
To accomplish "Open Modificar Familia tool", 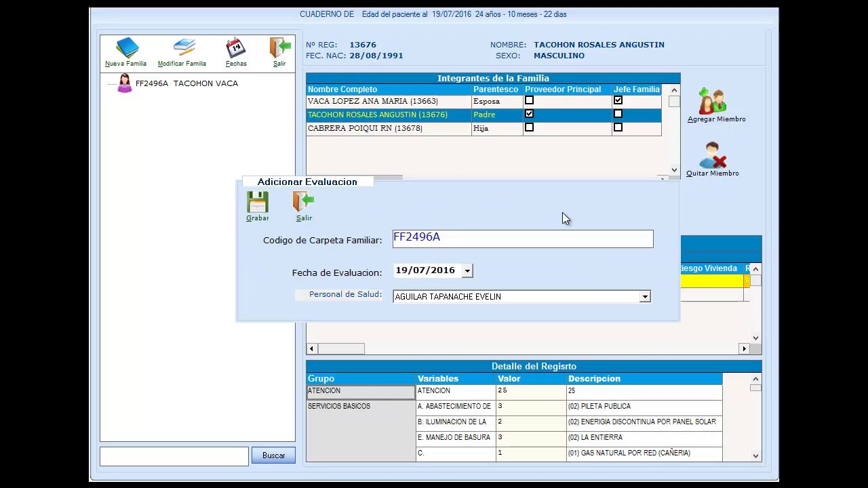I will coord(183,48).
